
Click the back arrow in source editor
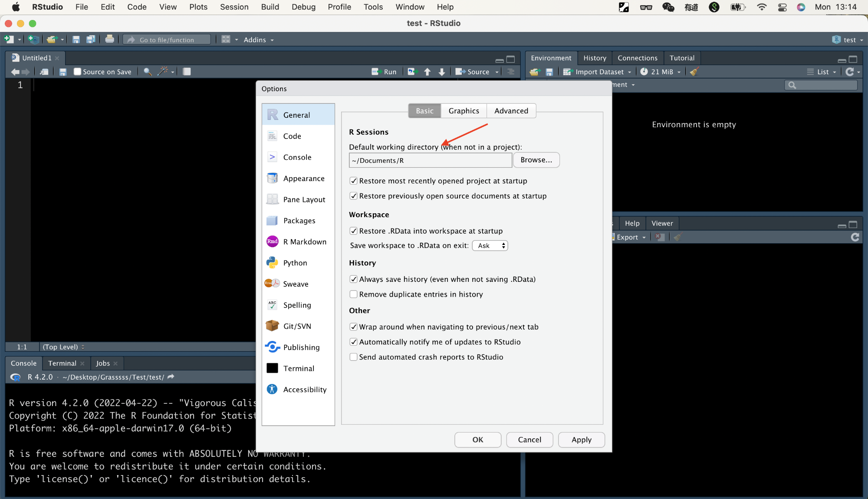(15, 72)
